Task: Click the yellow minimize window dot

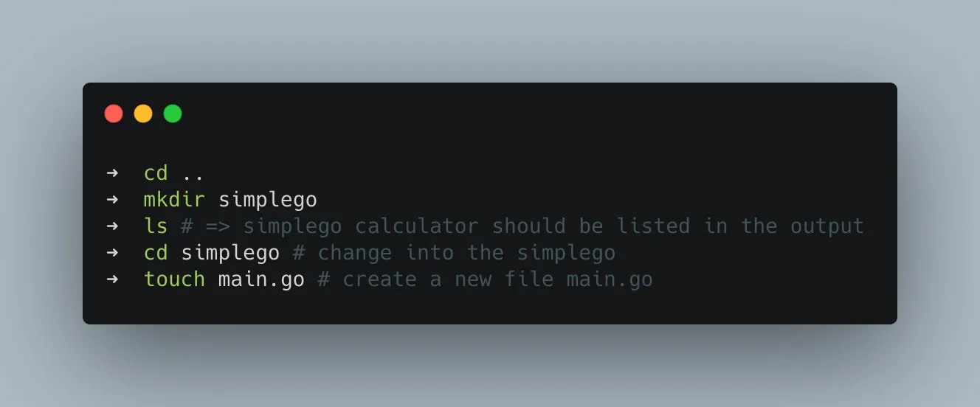Action: tap(143, 114)
